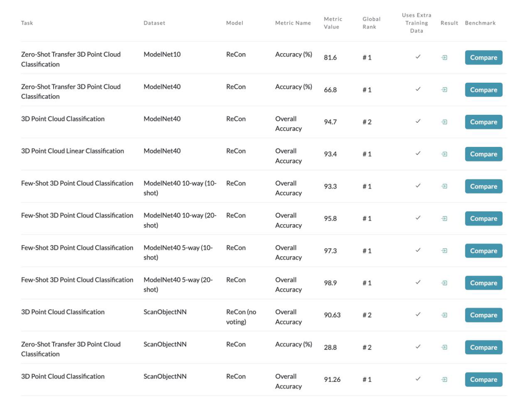Click extra training data checkmark in 91.26 row
Viewport: 532px width, 411px height.
(x=418, y=379)
